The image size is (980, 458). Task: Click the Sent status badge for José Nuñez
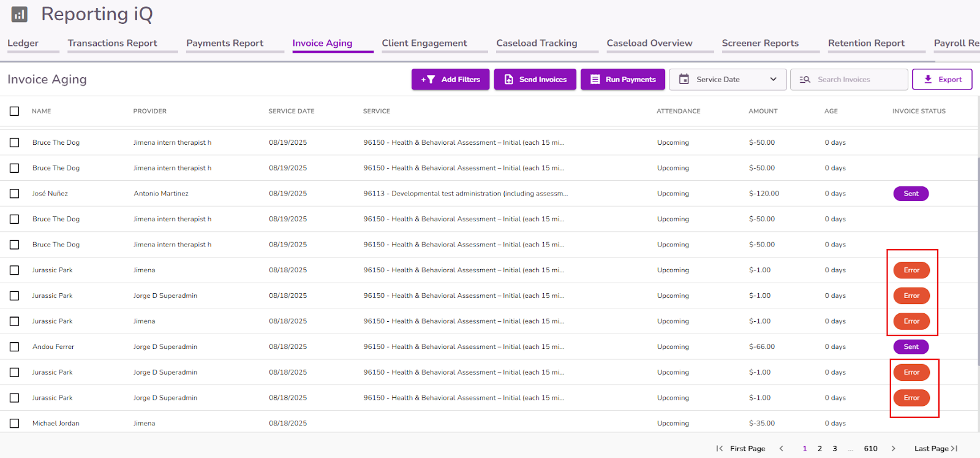911,194
